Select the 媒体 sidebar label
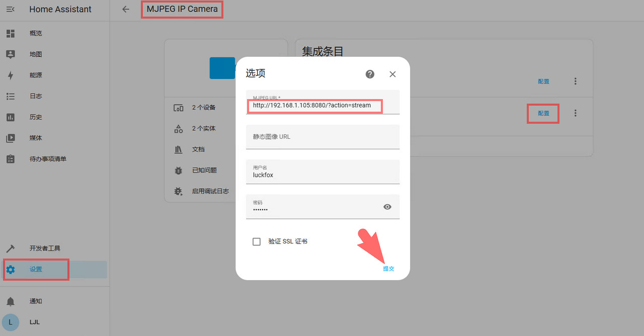Screen dimensions: 644x336 [x=36, y=138]
